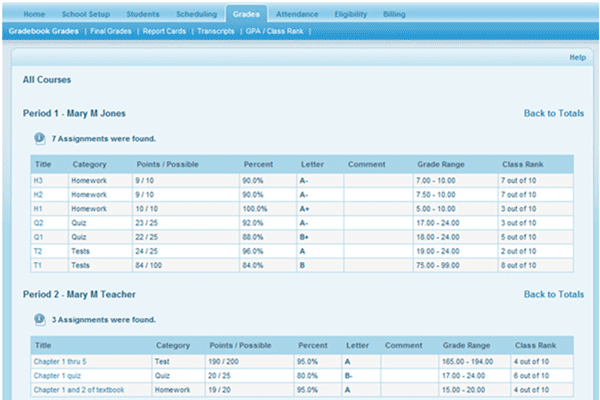The width and height of the screenshot is (600, 400).
Task: Open the Chapter 1 quiz assignment
Action: (x=54, y=375)
